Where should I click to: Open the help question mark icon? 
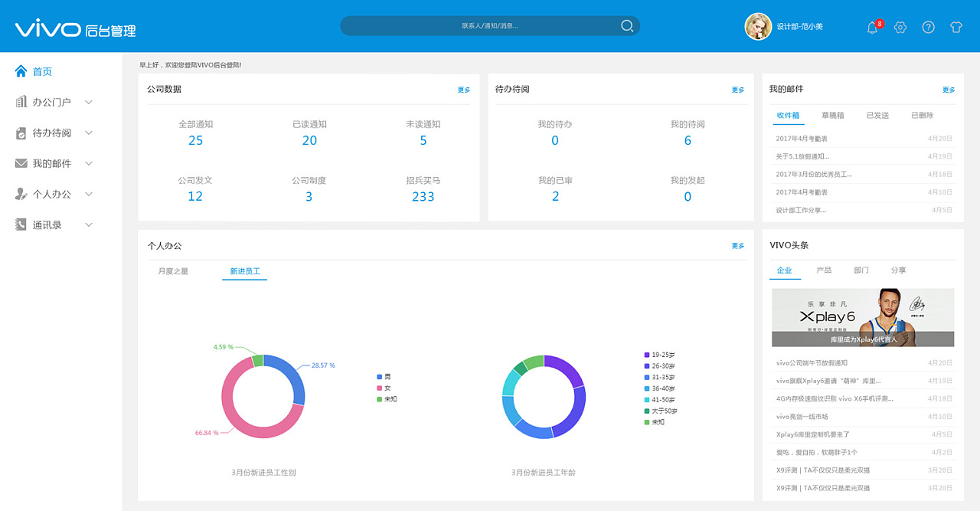tap(928, 27)
